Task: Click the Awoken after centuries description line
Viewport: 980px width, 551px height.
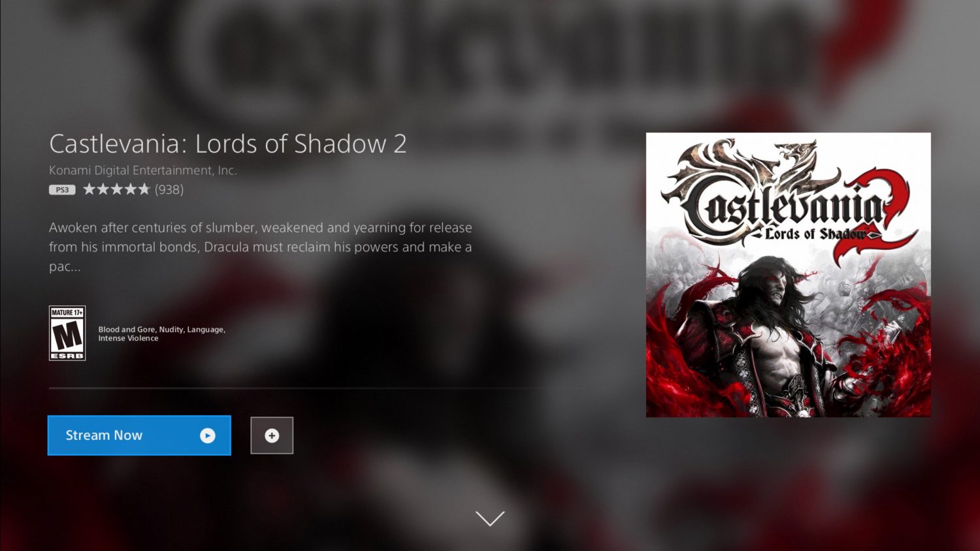Action: click(x=261, y=228)
